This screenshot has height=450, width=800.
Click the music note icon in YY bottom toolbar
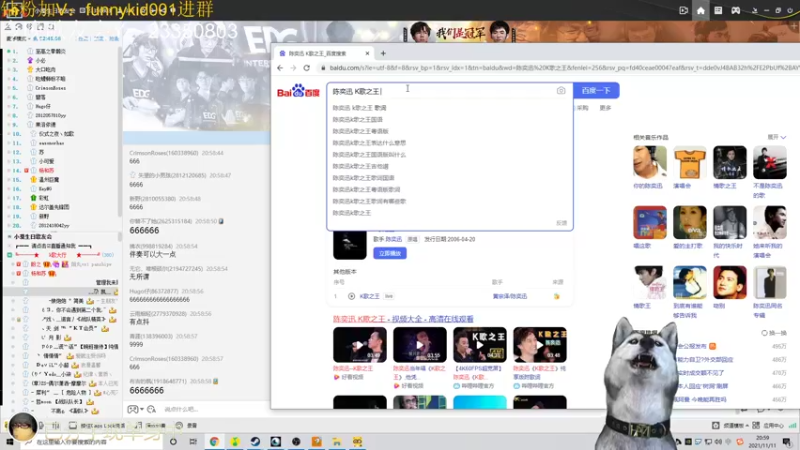[138, 425]
